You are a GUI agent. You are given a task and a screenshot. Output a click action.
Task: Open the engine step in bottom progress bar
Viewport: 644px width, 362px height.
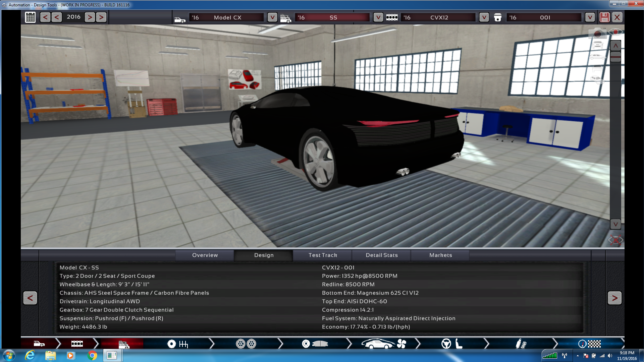[77, 344]
